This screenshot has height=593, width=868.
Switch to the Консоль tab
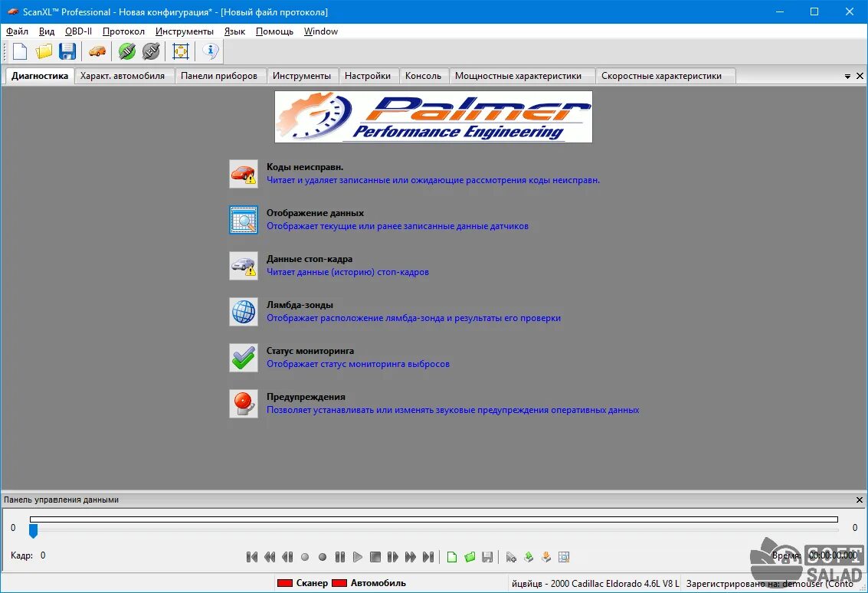point(424,76)
